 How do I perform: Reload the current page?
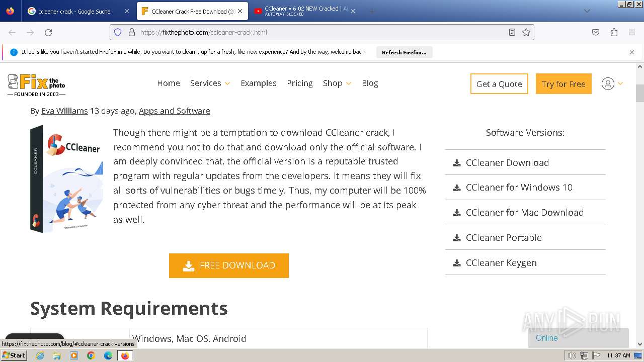click(x=48, y=32)
